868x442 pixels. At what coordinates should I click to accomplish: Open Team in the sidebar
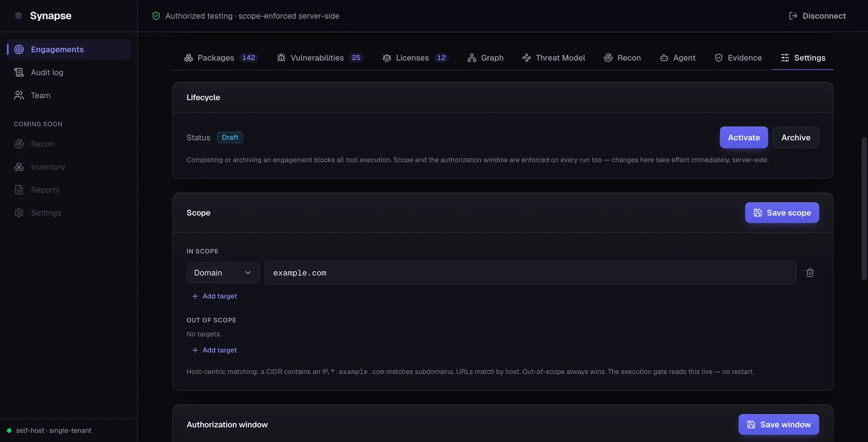pos(68,95)
